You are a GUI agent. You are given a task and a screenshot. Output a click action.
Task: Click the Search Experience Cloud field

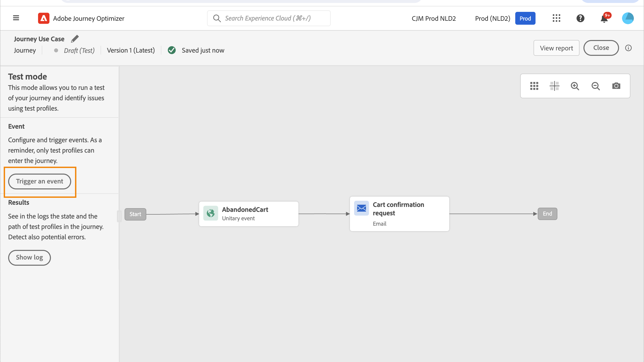tap(269, 18)
